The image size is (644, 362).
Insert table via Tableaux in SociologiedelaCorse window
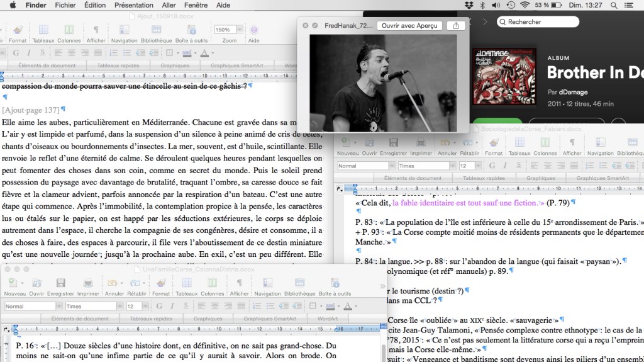519,142
